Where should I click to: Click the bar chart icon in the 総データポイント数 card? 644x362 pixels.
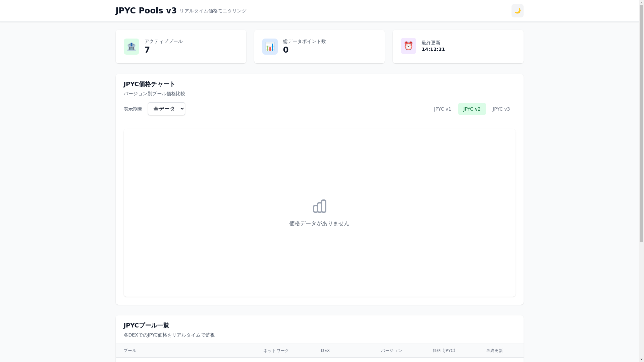[x=270, y=47]
